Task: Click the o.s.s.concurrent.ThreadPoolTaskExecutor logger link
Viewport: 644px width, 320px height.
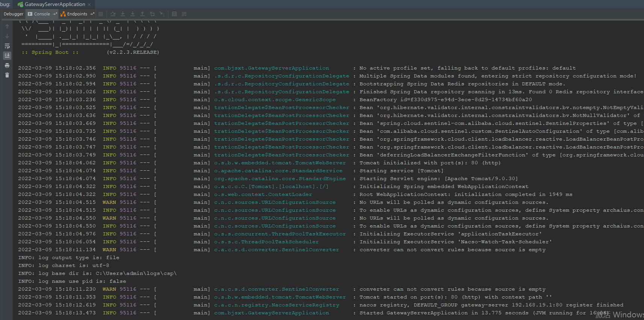Action: (x=280, y=234)
